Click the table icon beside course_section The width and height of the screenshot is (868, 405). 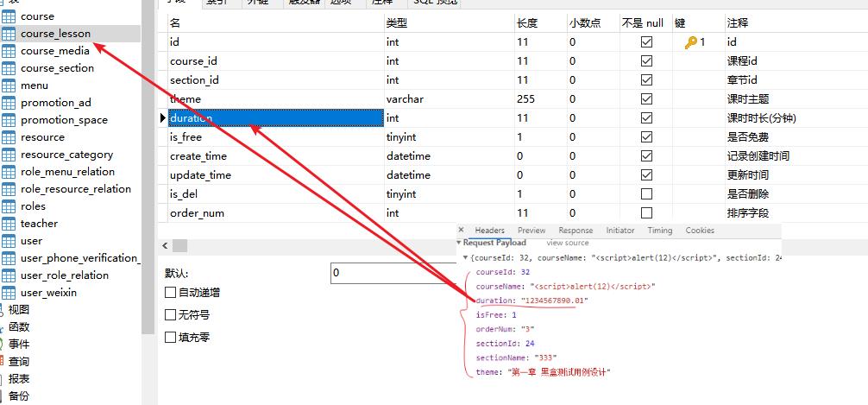9,68
